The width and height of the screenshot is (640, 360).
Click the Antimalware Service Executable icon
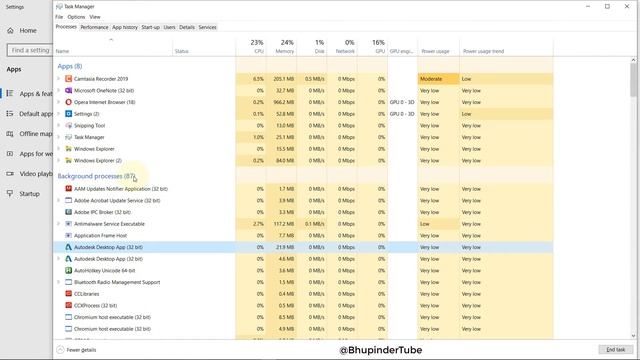coord(69,224)
